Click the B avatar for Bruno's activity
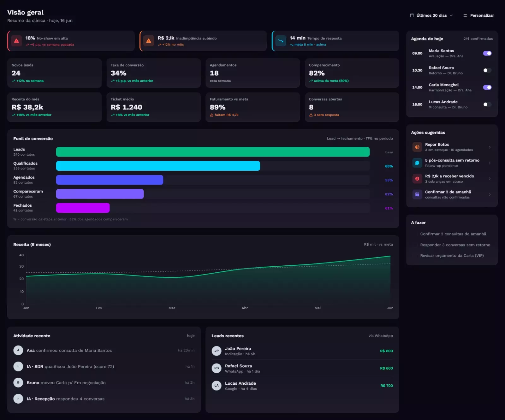The width and height of the screenshot is (505, 420). point(18,382)
